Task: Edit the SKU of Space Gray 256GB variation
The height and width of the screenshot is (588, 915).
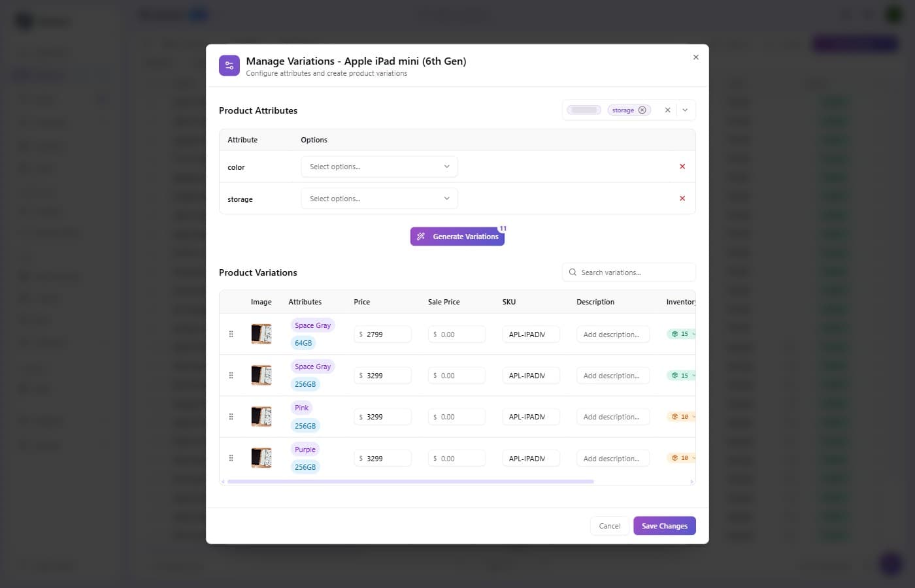Action: 531,376
